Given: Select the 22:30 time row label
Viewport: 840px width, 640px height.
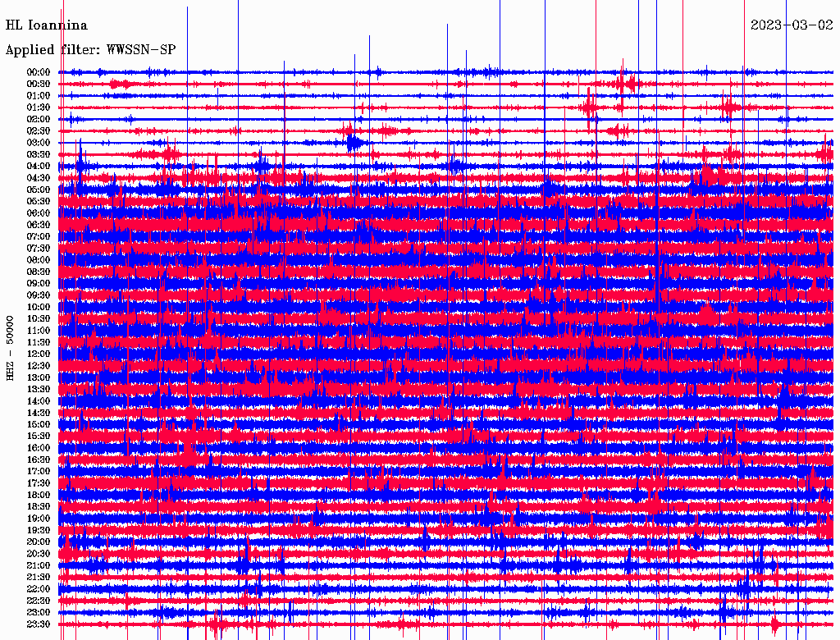Looking at the screenshot, I should coord(39,601).
